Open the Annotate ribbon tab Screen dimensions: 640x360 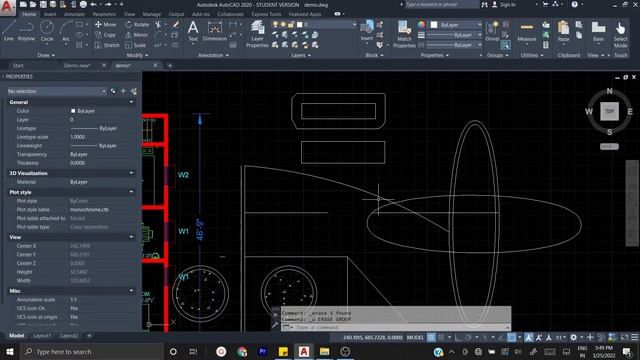[74, 14]
